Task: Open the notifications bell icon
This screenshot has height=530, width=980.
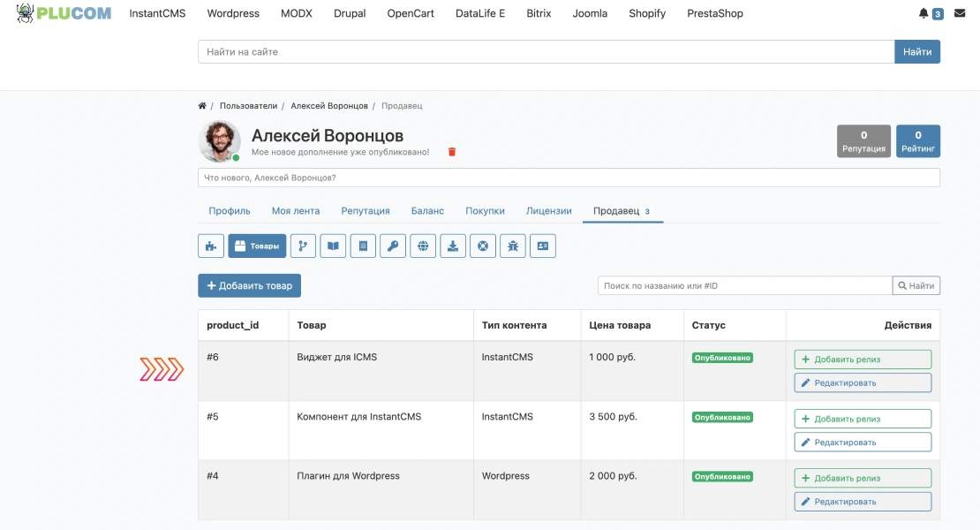Action: click(923, 13)
